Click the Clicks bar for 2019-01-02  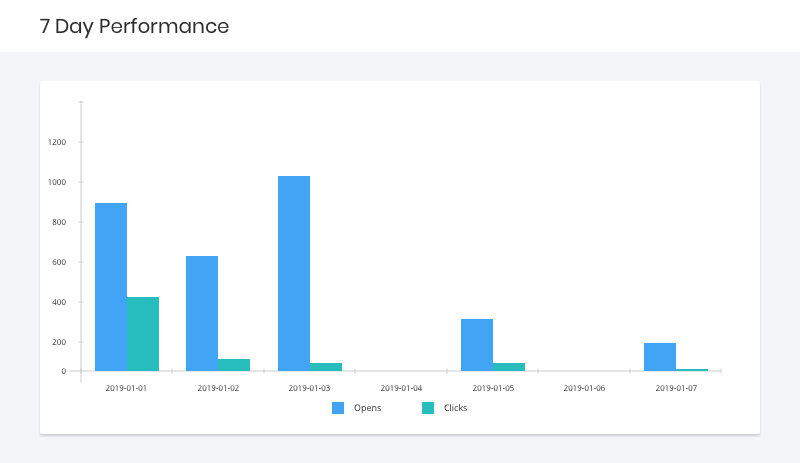coord(234,365)
